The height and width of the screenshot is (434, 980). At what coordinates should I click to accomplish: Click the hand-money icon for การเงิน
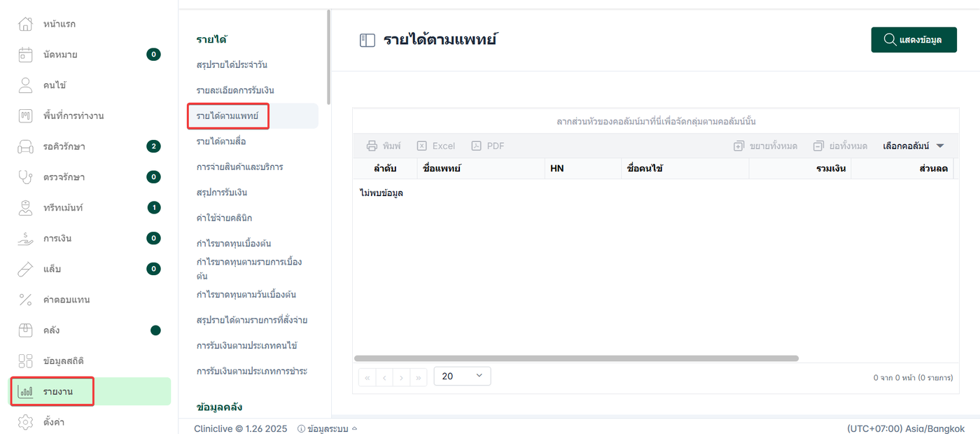[25, 238]
